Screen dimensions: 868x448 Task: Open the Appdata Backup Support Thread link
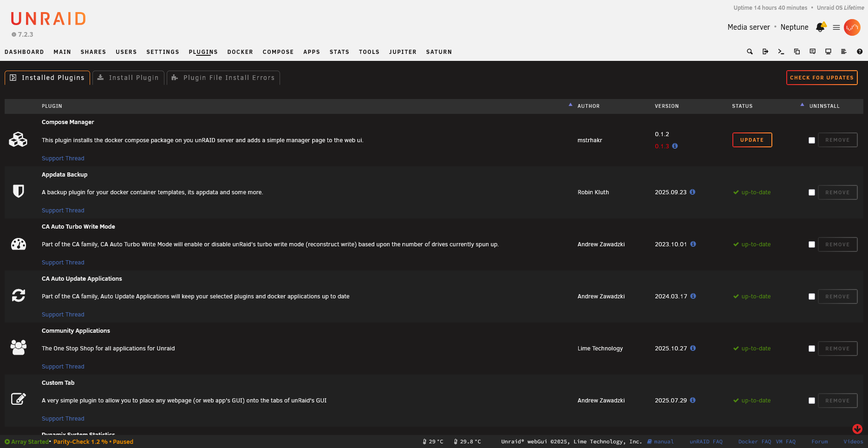[x=63, y=210]
